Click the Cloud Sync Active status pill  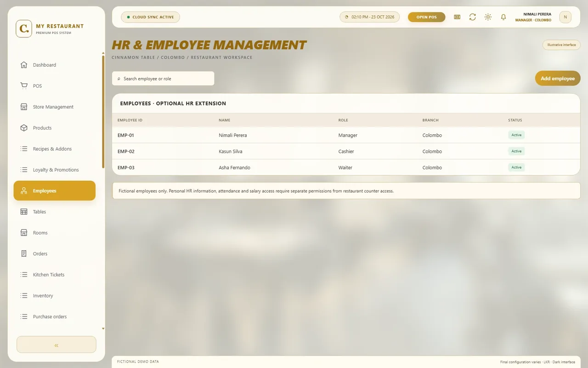tap(150, 17)
